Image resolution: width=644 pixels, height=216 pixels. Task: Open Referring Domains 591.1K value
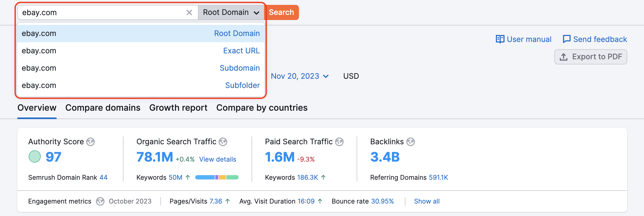[x=438, y=178]
